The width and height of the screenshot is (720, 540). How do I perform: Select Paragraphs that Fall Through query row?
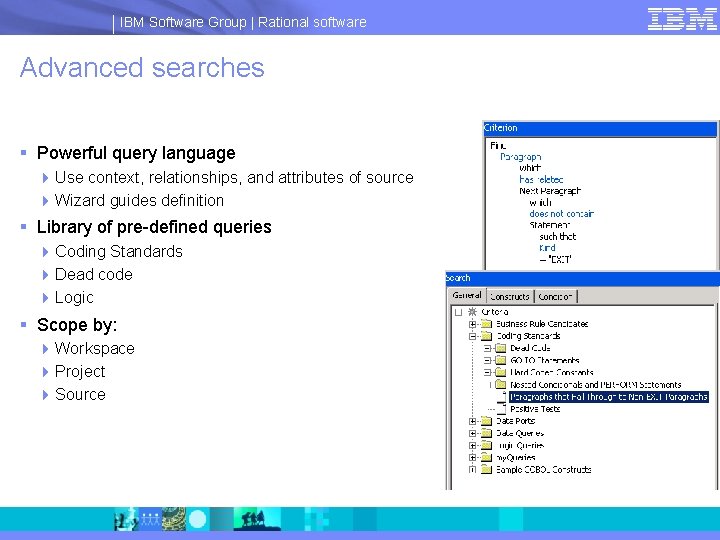coord(608,397)
